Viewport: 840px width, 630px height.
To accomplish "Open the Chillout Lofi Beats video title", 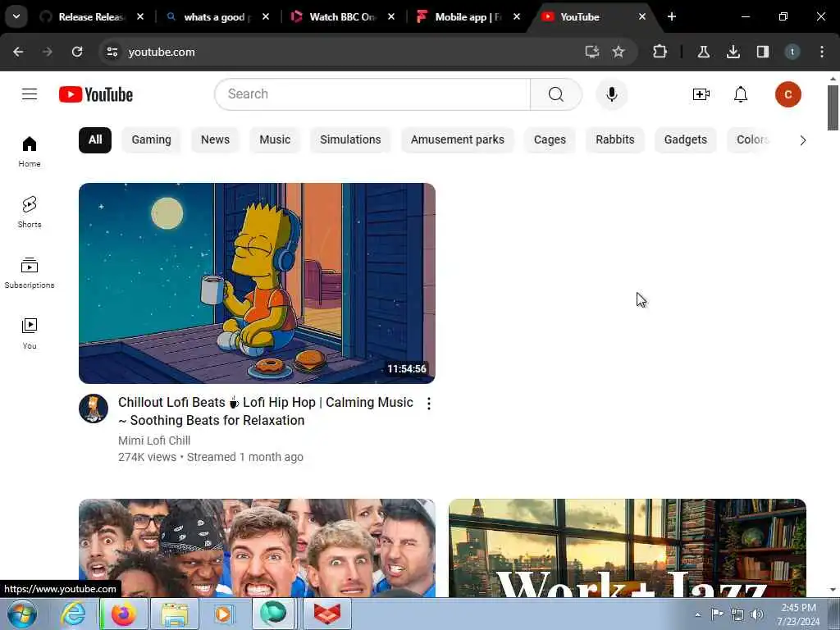I will click(266, 411).
